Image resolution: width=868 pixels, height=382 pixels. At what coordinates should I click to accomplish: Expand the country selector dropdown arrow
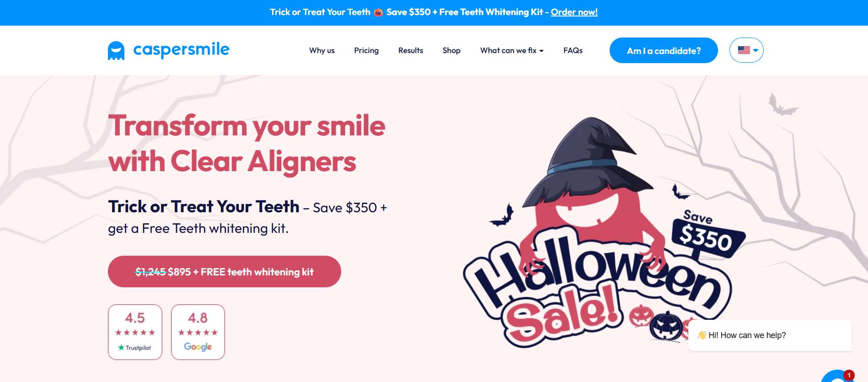tap(755, 50)
